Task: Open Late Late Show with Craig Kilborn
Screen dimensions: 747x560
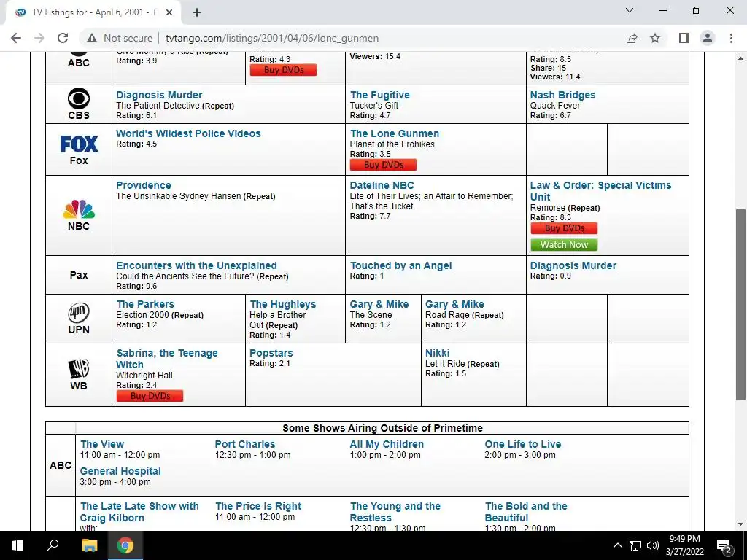Action: pos(139,513)
